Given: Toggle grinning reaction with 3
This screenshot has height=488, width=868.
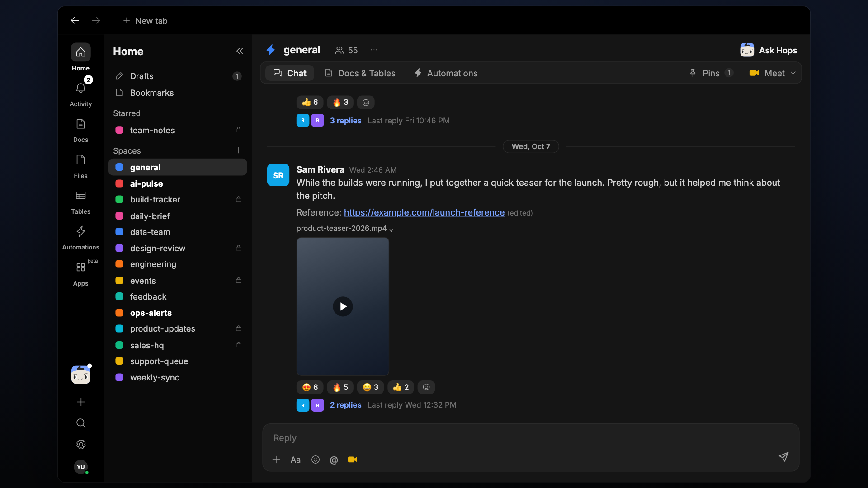Looking at the screenshot, I should click(371, 387).
